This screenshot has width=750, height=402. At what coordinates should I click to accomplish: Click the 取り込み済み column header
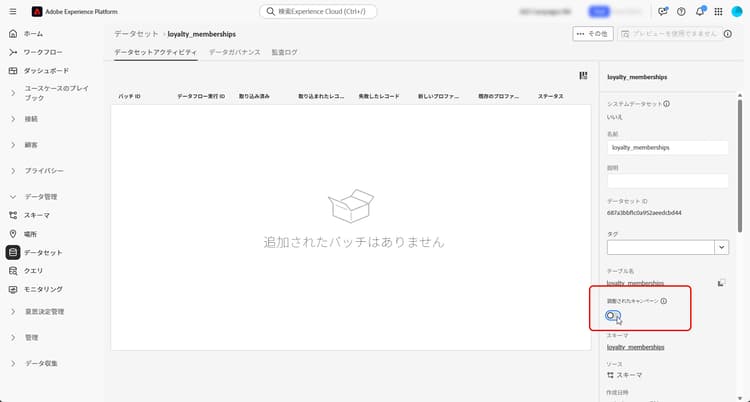pos(254,97)
